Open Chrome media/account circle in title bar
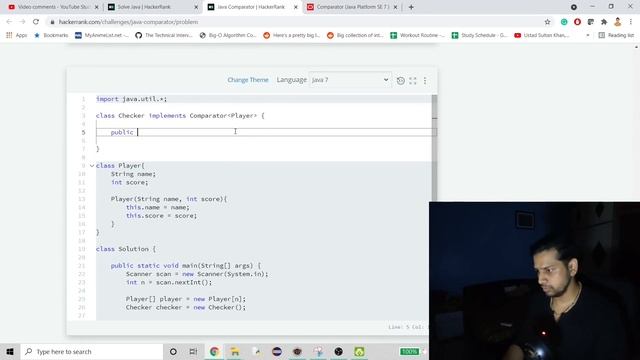 [574, 7]
